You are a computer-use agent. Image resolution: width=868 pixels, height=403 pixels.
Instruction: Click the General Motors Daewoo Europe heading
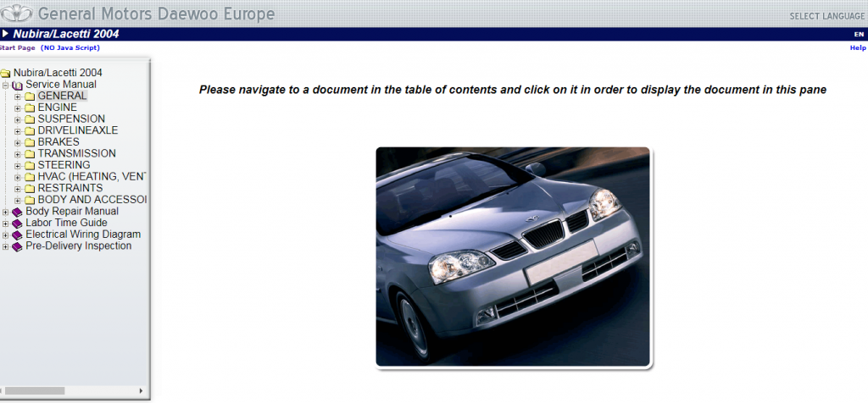point(156,14)
